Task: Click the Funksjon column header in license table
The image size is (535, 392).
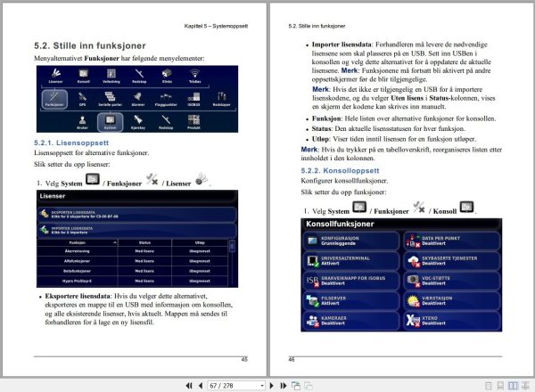Action: [78, 242]
